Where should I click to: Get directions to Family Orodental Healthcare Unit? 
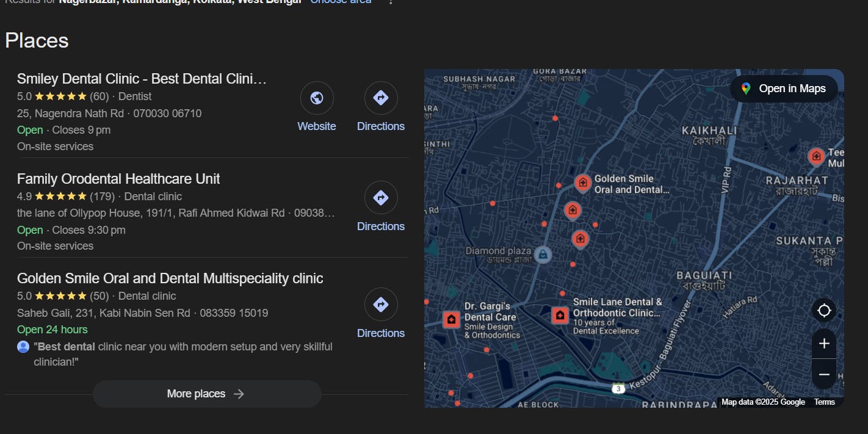coord(380,198)
